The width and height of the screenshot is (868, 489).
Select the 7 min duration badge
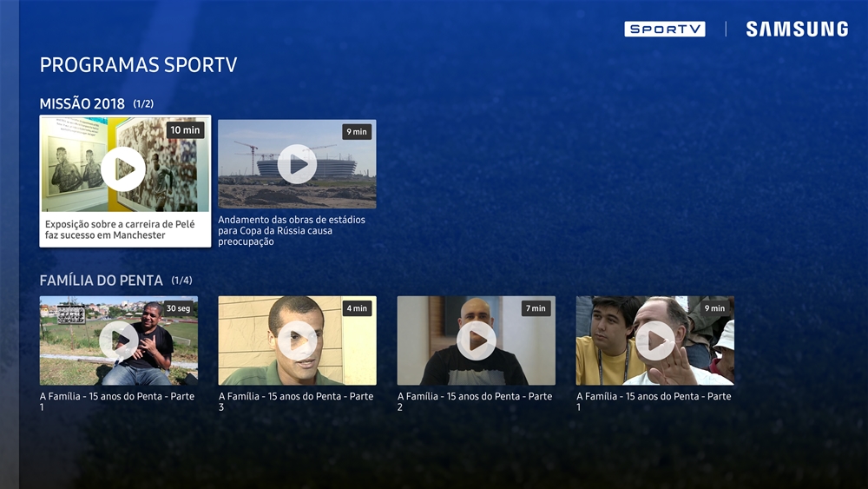(x=536, y=308)
